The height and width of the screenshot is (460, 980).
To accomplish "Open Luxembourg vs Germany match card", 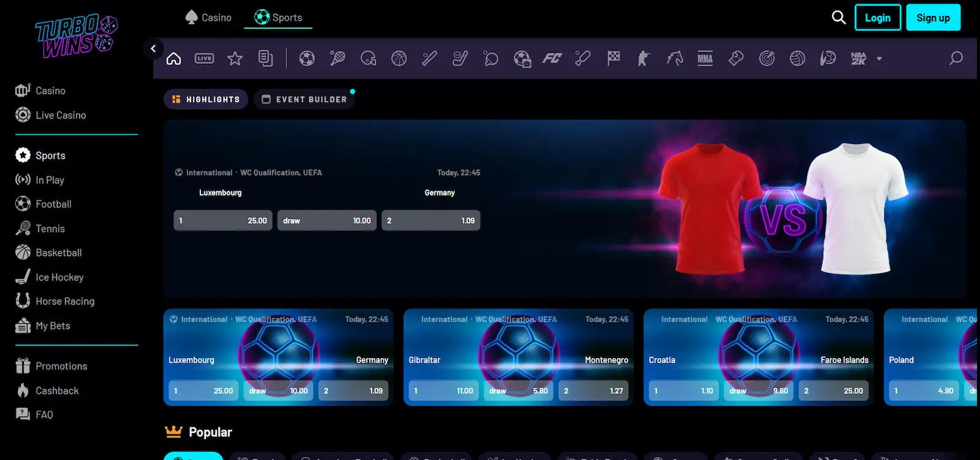I will [278, 357].
